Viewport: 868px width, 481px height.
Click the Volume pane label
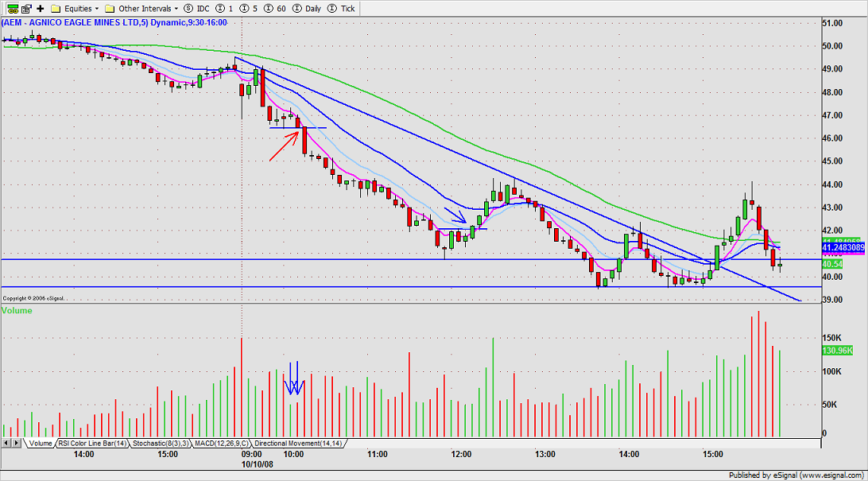click(17, 311)
